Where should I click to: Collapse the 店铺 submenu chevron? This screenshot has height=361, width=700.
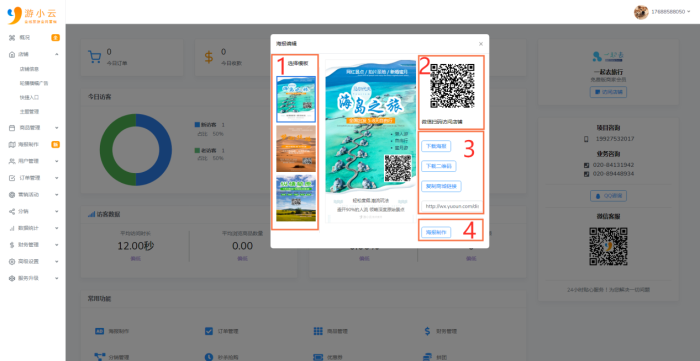coord(57,54)
